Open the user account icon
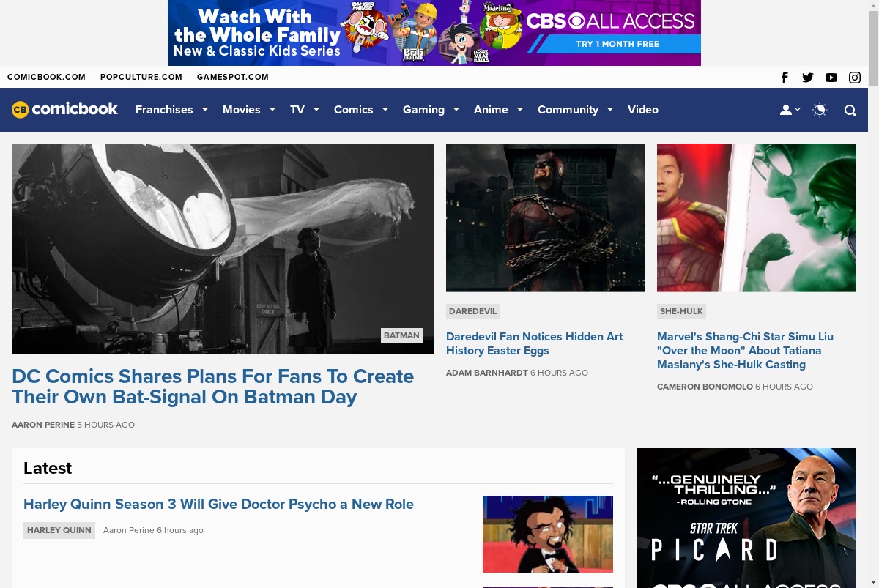The width and height of the screenshot is (879, 588). [786, 110]
